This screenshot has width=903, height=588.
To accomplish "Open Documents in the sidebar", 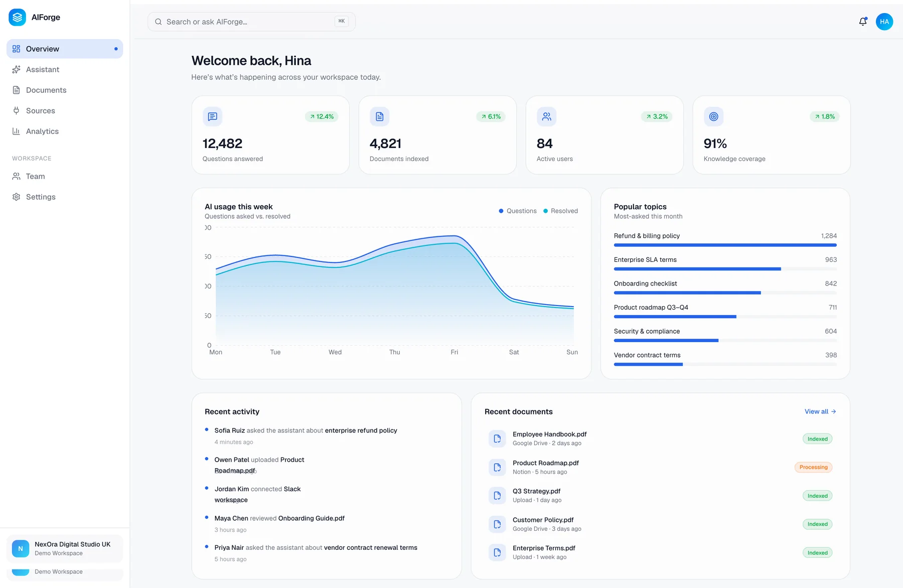I will point(65,90).
